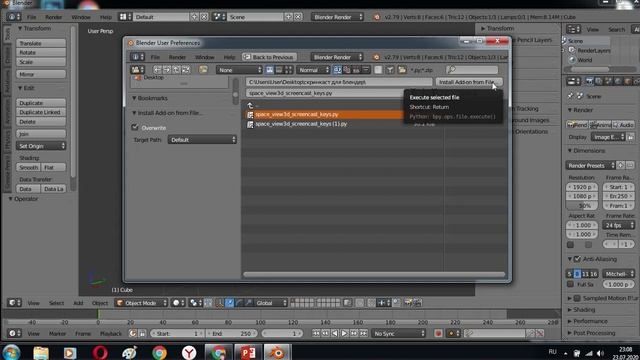Click play animation button in timeline
The width and height of the screenshot is (640, 360).
point(344,333)
